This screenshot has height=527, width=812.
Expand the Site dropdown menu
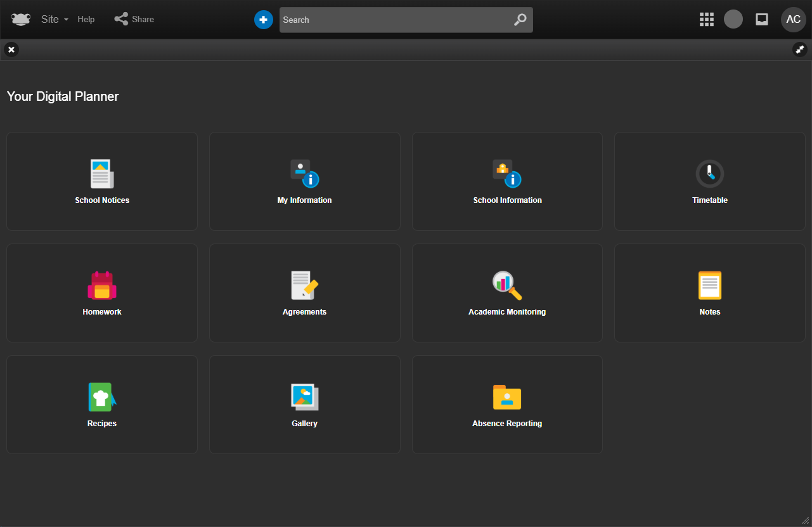pos(55,20)
